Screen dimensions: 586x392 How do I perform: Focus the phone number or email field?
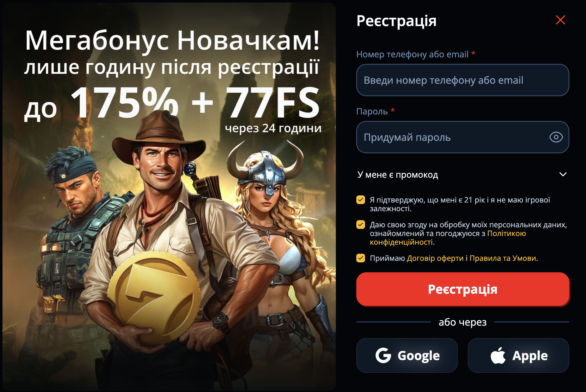coord(462,80)
